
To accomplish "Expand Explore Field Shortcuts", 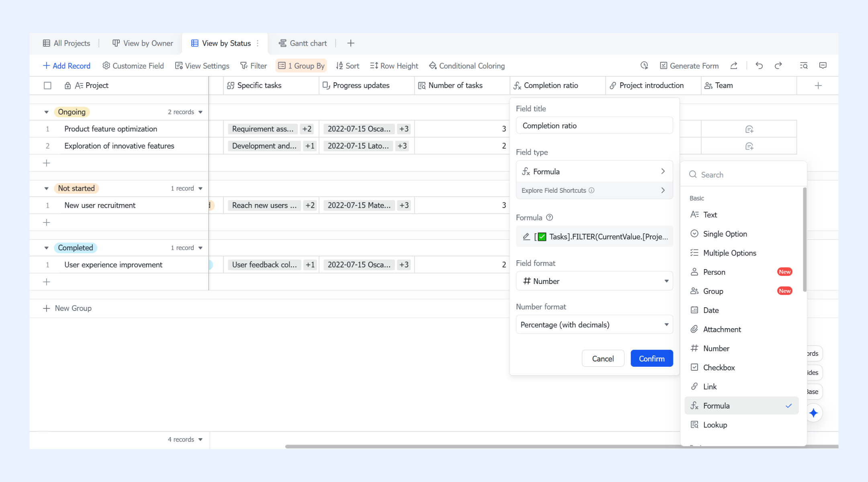I will pos(594,190).
